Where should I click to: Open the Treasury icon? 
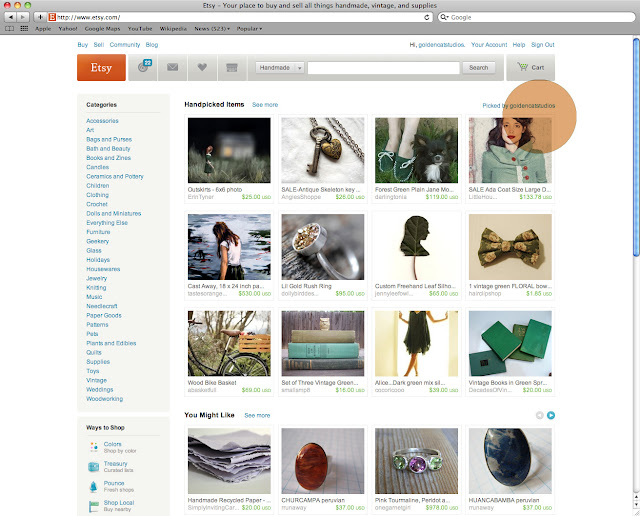(93, 467)
